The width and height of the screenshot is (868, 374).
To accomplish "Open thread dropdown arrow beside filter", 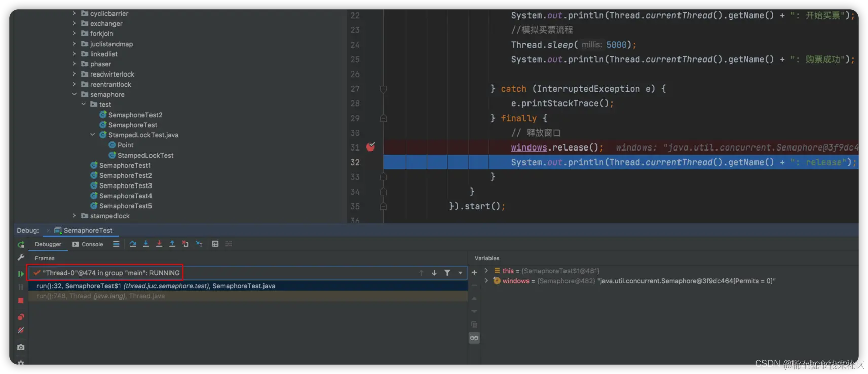I will [x=460, y=273].
